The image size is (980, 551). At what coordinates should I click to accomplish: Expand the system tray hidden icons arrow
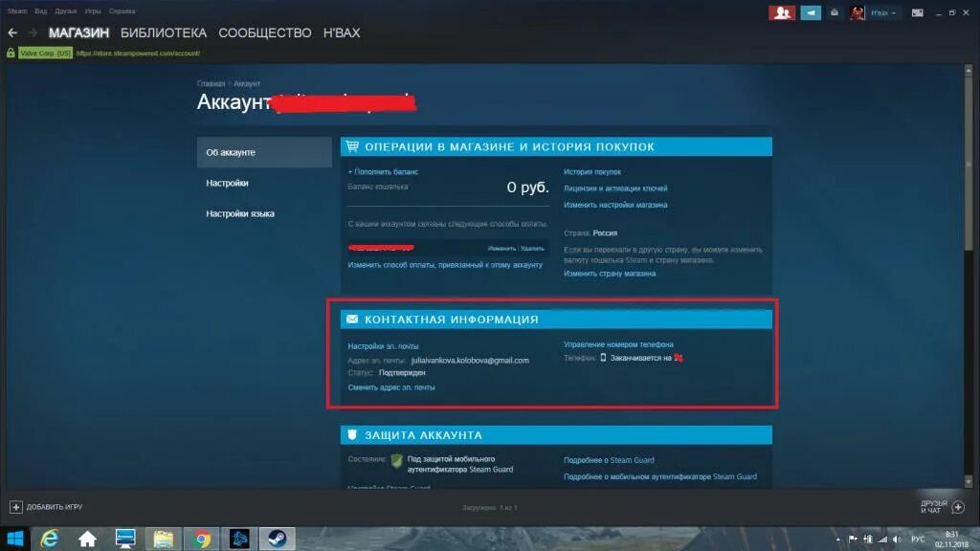[x=837, y=540]
